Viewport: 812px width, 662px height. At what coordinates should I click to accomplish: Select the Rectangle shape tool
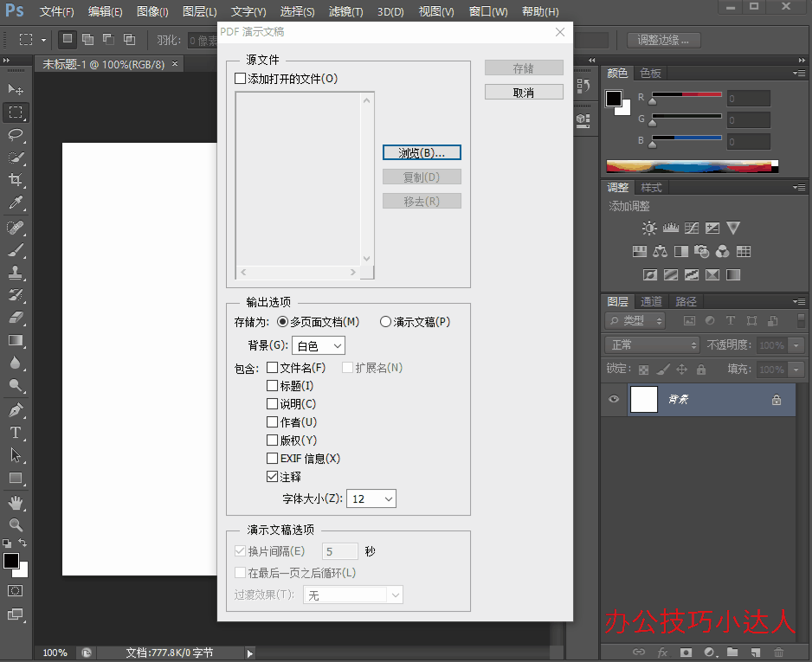pyautogui.click(x=16, y=478)
